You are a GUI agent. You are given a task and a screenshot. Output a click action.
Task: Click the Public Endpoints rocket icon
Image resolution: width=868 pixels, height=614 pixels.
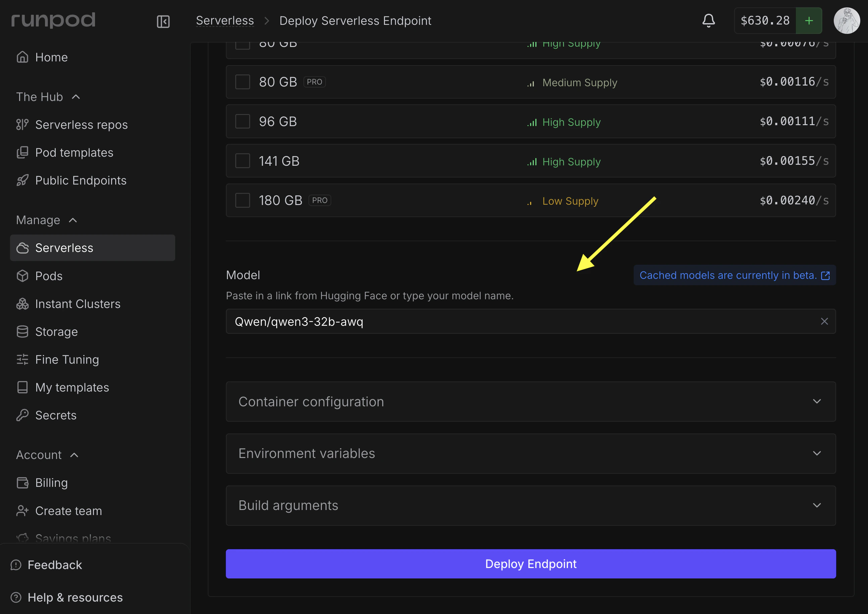[x=22, y=181]
